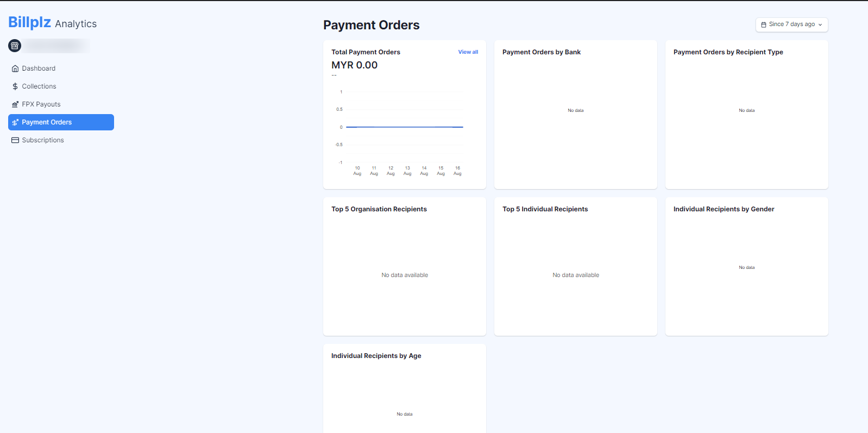
Task: Click No data available in Individual Recipients
Action: (576, 275)
